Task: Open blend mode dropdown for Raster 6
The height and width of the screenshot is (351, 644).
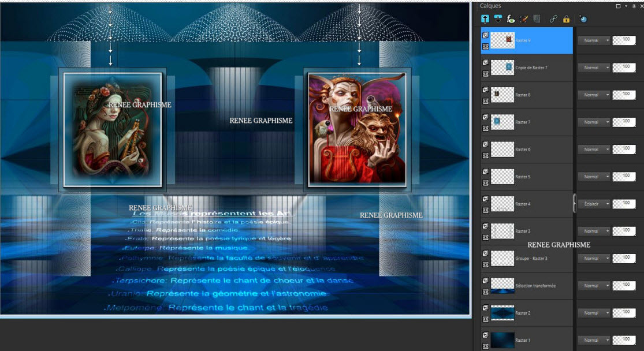Action: click(594, 150)
